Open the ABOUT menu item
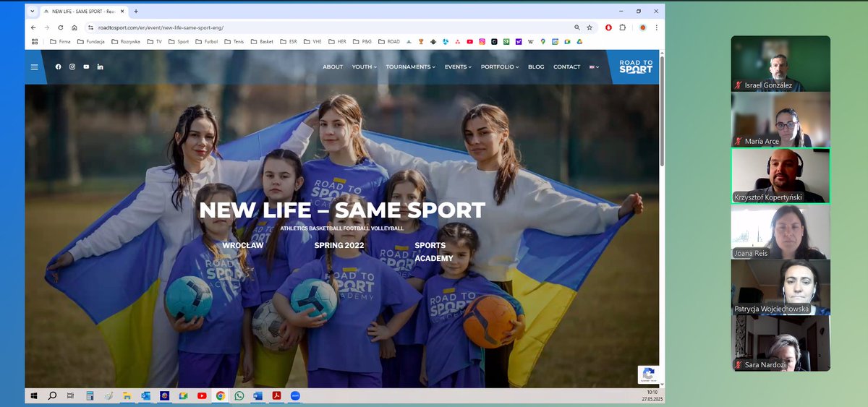 tap(333, 67)
